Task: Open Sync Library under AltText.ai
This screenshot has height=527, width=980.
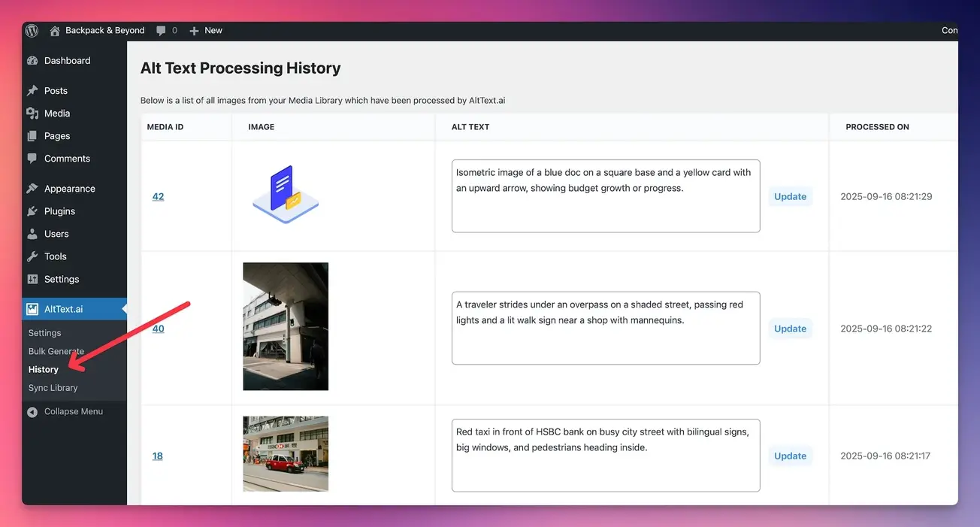Action: coord(53,388)
